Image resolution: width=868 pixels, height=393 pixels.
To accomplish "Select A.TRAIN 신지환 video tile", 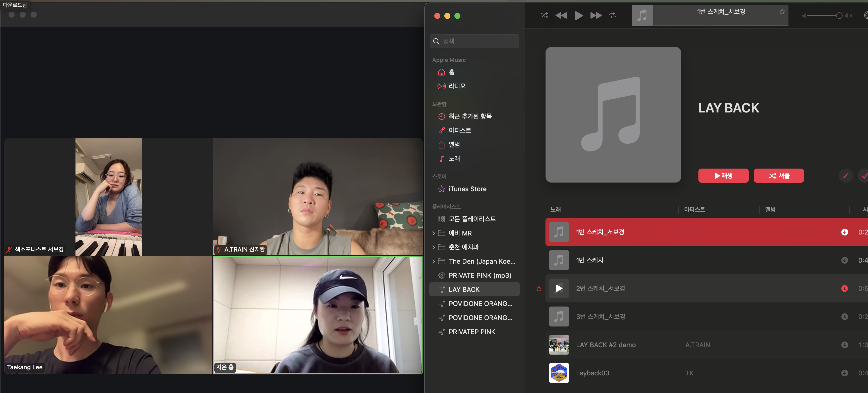I will tap(318, 197).
